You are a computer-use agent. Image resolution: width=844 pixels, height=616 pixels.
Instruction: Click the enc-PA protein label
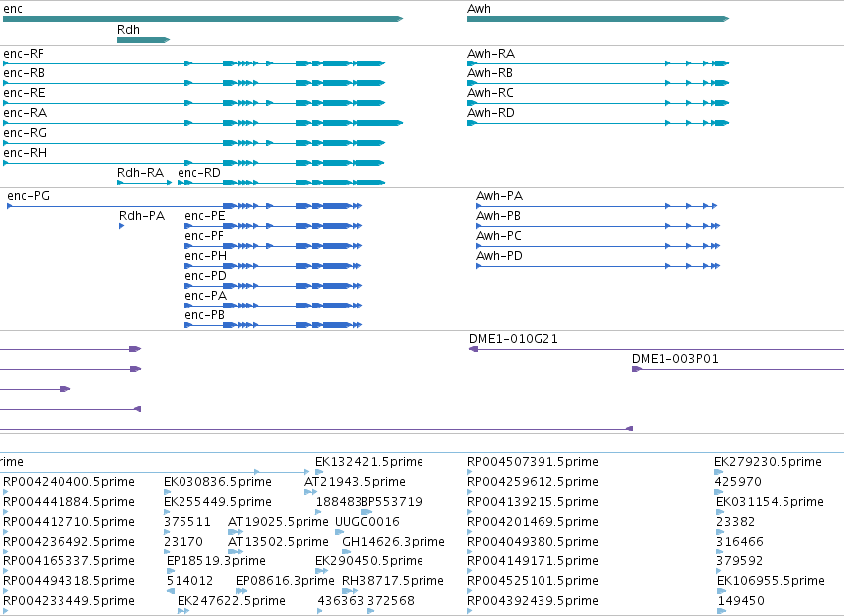[x=205, y=297]
